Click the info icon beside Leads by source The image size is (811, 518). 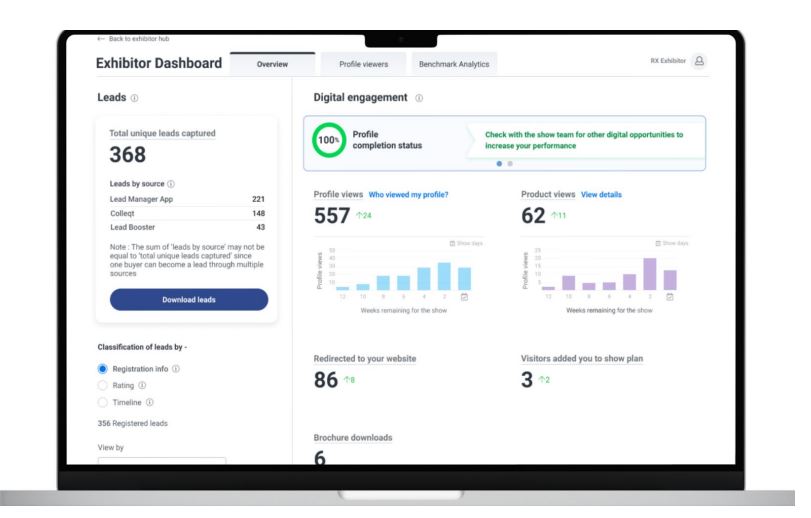(x=171, y=184)
